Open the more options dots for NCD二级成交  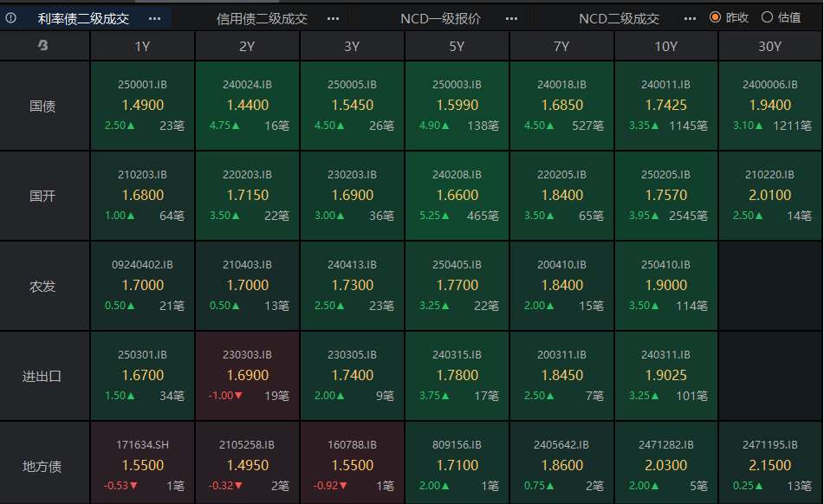690,18
